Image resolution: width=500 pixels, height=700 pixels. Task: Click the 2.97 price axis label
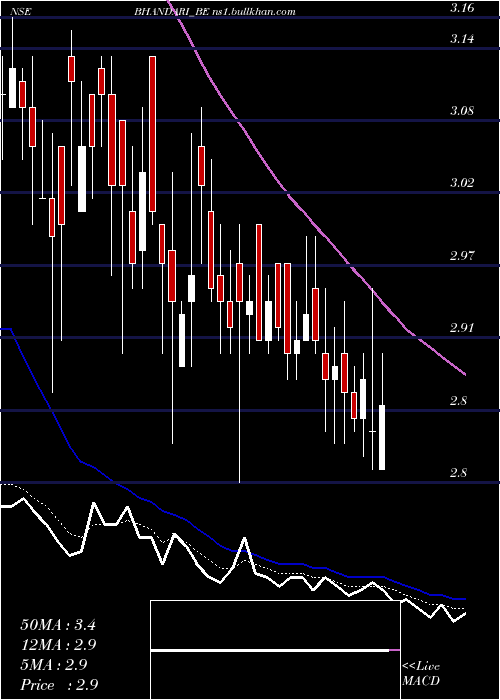(x=462, y=256)
